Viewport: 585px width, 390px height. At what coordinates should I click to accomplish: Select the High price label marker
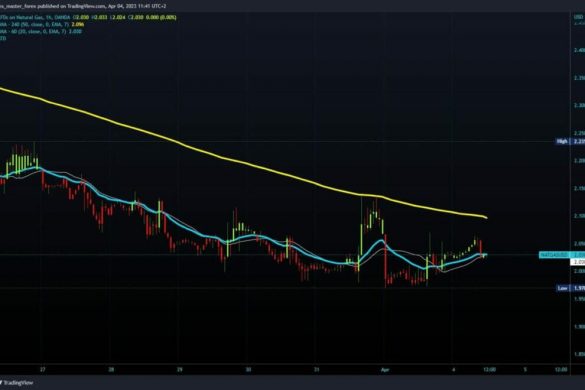[x=562, y=141]
